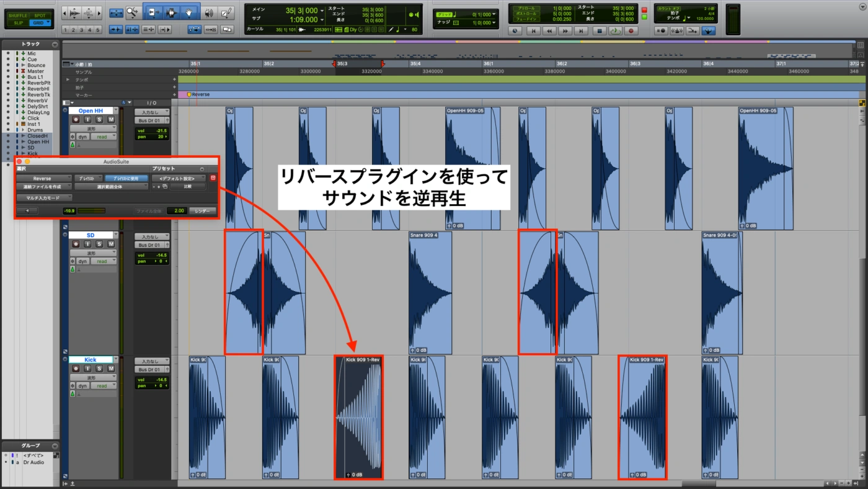
Task: Click the Online transport icon
Action: (515, 30)
